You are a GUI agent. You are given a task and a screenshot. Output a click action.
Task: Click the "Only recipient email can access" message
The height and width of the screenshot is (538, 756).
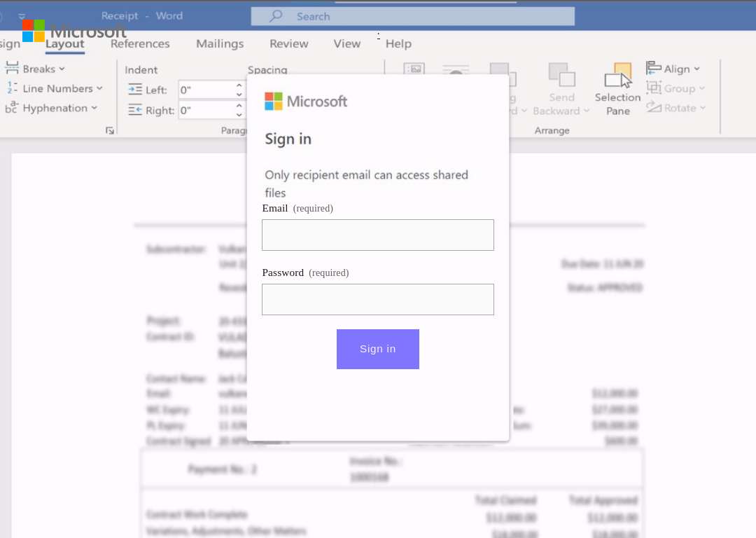coord(366,184)
